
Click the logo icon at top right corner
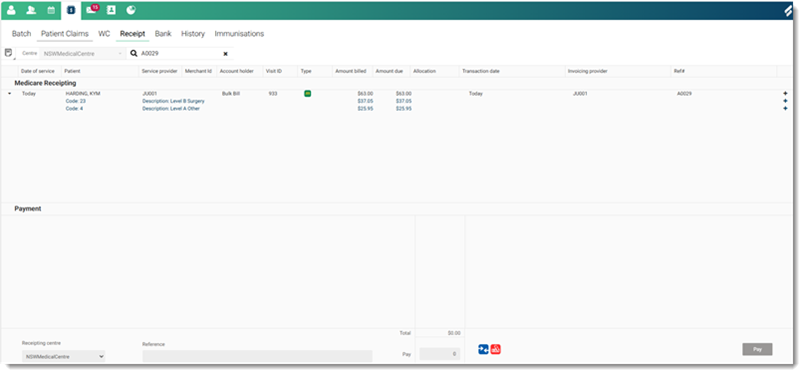789,11
